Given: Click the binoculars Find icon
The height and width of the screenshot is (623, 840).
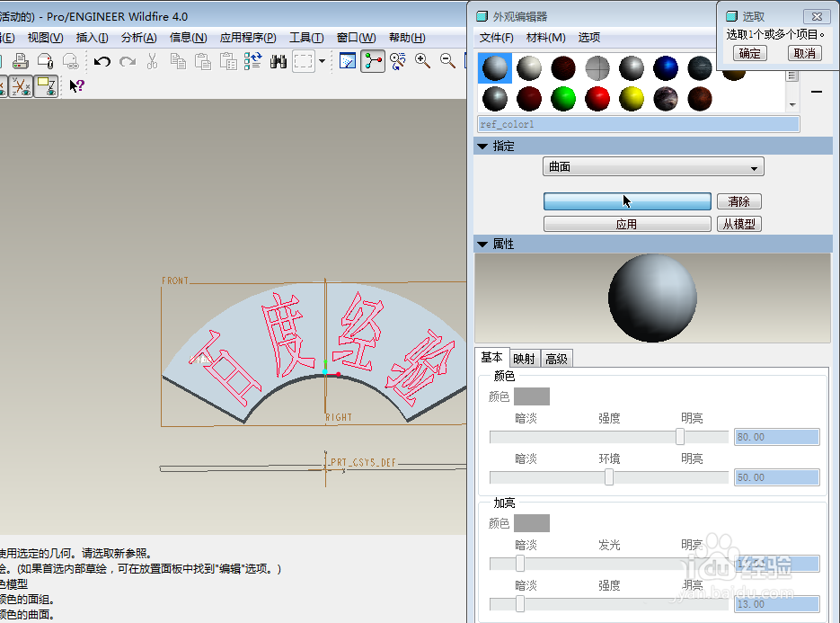Looking at the screenshot, I should 278,61.
